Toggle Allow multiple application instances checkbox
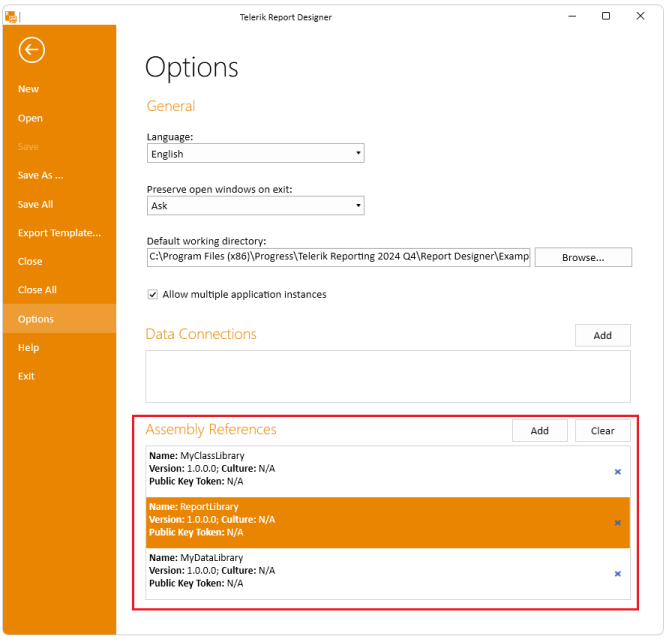The image size is (670, 641). (153, 294)
